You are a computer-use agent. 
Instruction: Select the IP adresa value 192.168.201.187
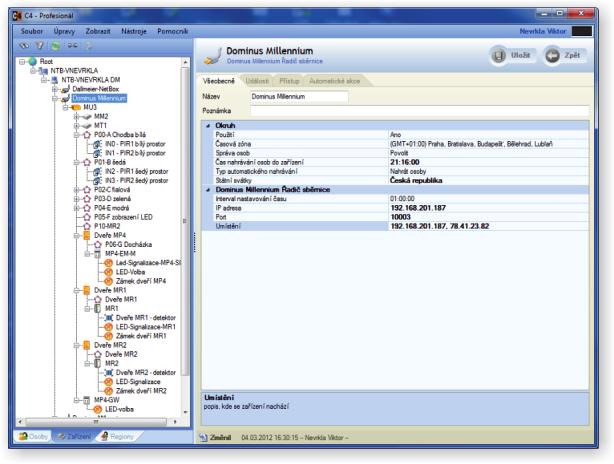pos(418,208)
